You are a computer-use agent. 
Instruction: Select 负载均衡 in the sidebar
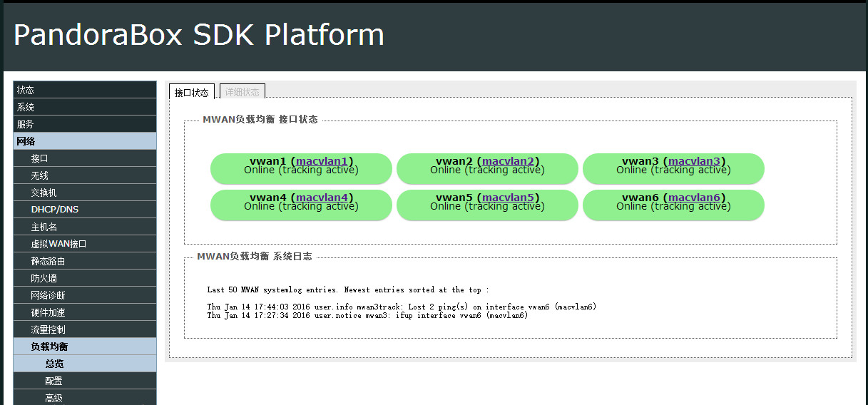(85, 347)
